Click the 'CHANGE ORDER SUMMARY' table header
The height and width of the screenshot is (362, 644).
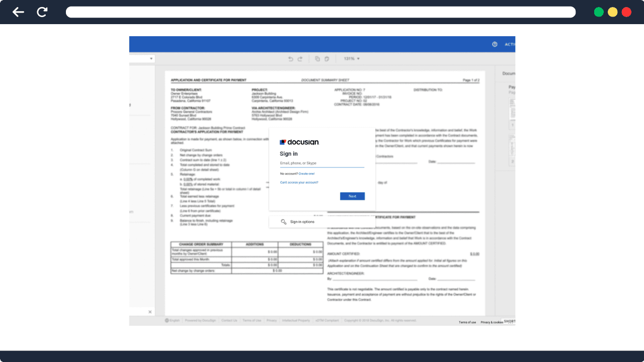click(201, 244)
